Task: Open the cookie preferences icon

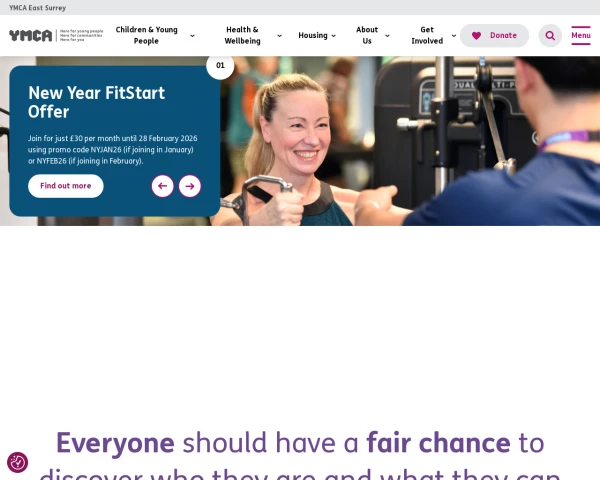Action: (x=18, y=462)
